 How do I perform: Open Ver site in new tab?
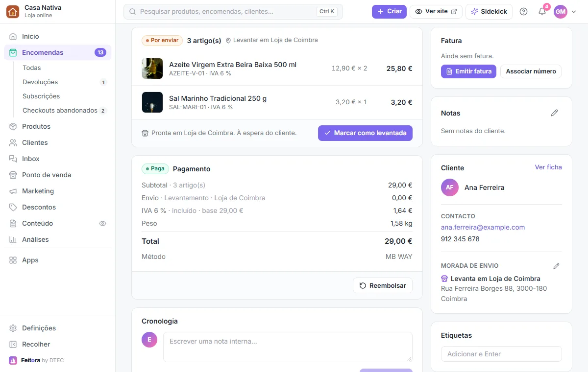click(436, 12)
